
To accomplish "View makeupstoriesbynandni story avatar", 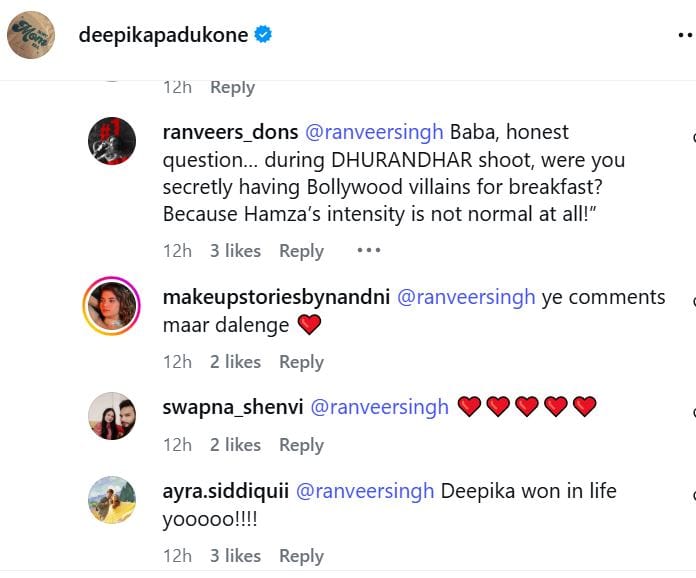I will point(112,306).
